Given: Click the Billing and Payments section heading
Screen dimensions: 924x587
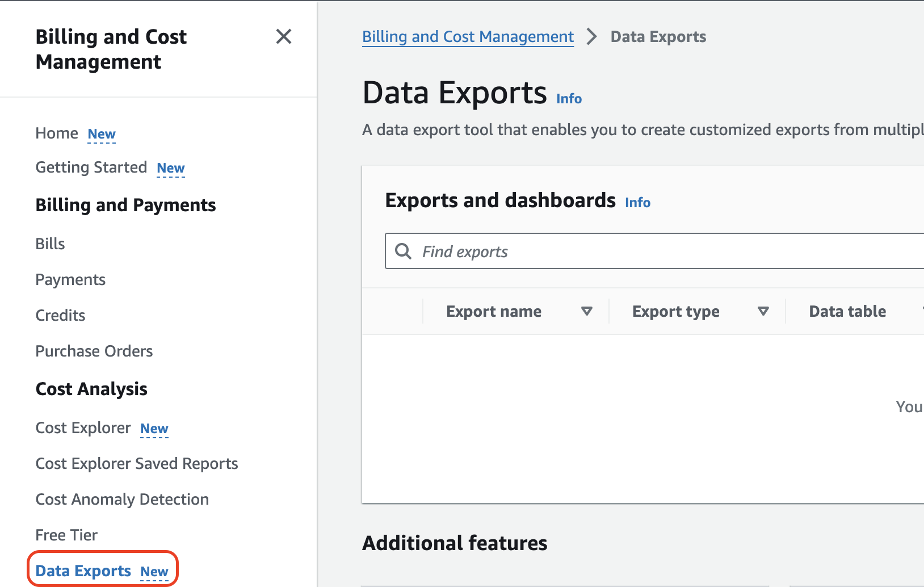Looking at the screenshot, I should (x=125, y=205).
